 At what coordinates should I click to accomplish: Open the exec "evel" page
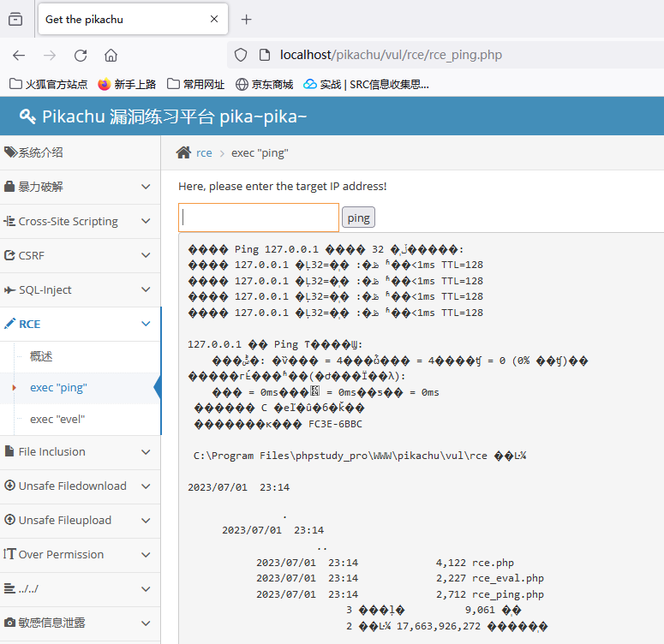click(57, 419)
